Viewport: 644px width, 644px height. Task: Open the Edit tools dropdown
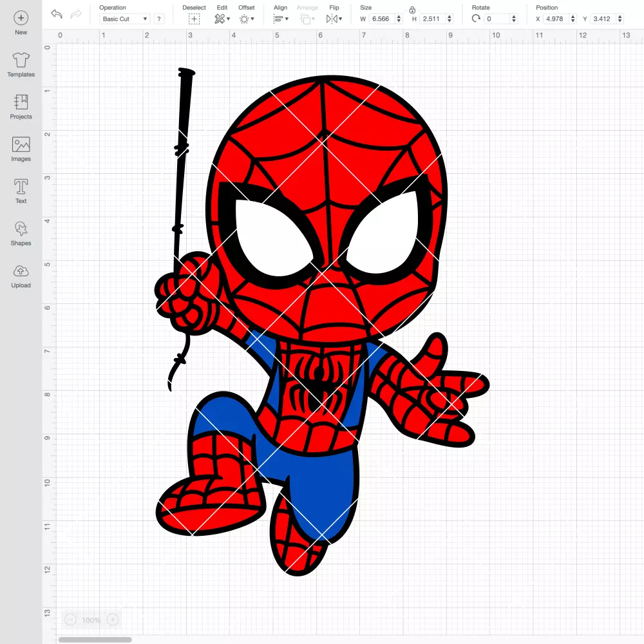(222, 19)
